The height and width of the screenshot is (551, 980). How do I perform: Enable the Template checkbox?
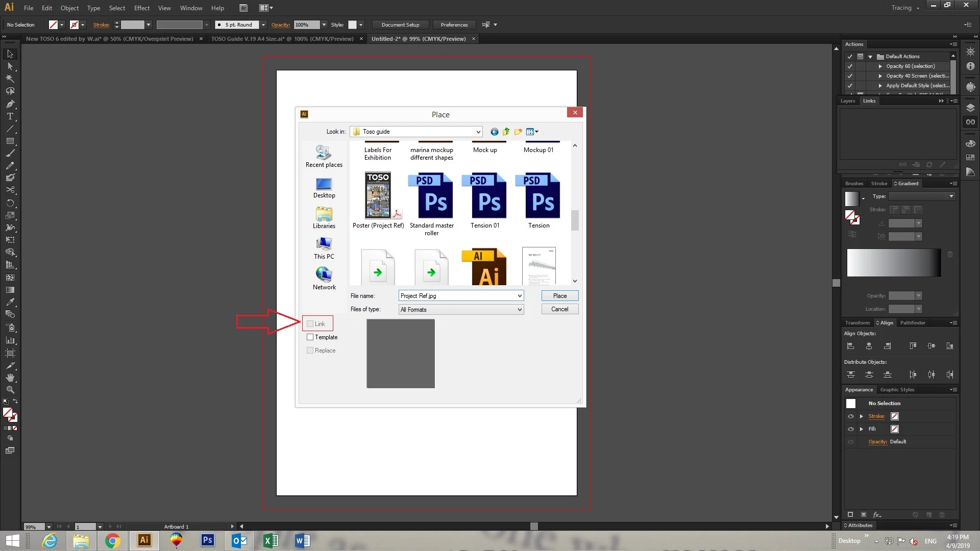coord(310,337)
